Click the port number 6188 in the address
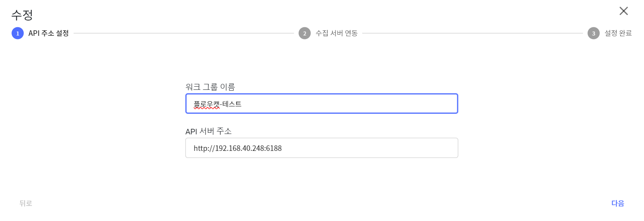644x221 pixels. [x=274, y=149]
